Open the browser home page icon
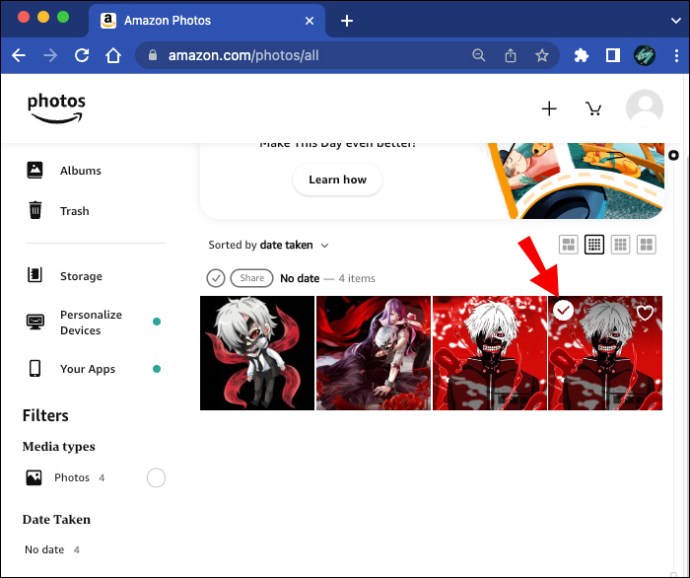Viewport: 690px width, 578px height. click(x=113, y=55)
